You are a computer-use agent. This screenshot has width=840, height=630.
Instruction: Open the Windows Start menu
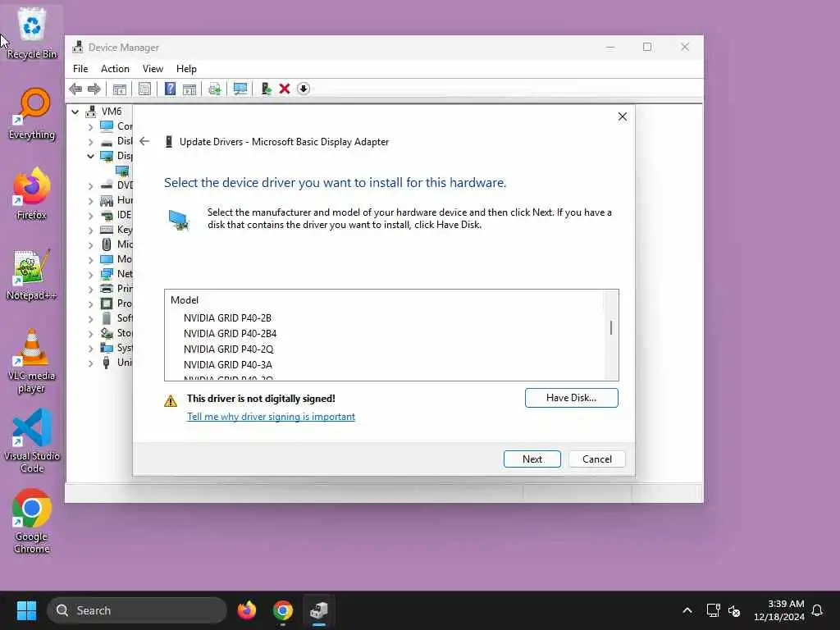[26, 610]
